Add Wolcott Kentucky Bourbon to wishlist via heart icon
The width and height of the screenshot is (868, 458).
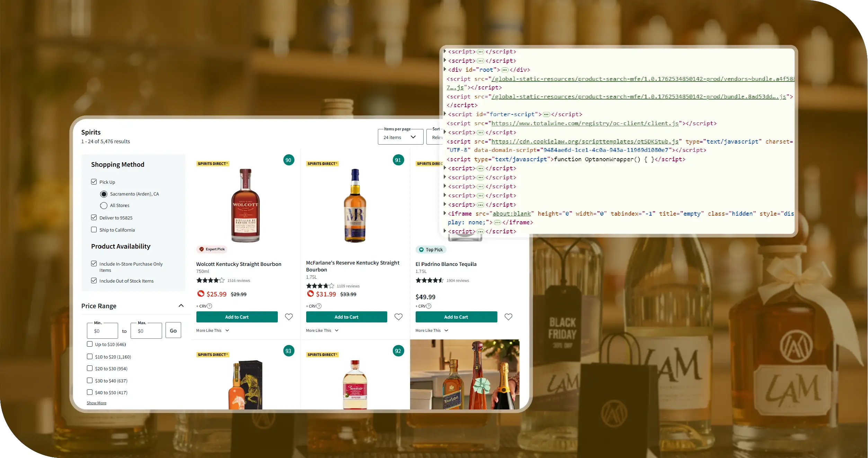(x=289, y=317)
